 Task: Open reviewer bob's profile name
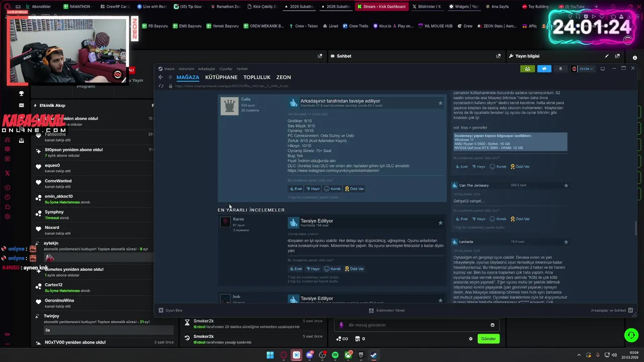point(236,297)
